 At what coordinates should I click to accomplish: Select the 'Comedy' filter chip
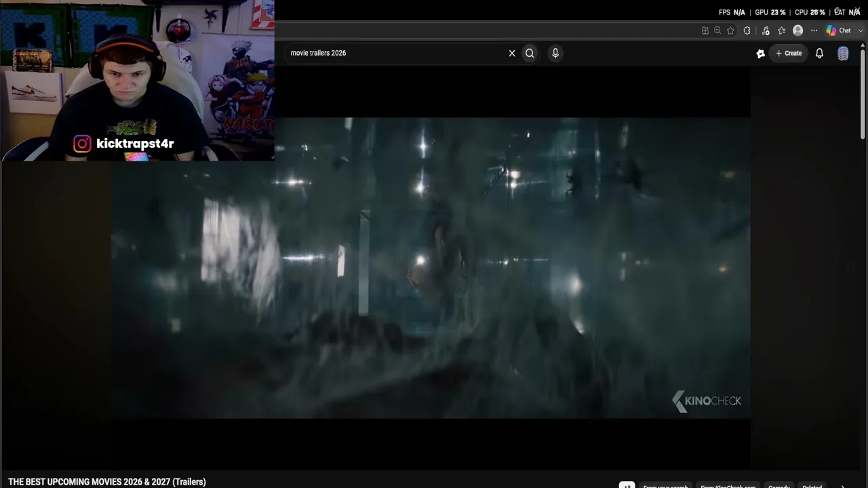[x=779, y=486]
